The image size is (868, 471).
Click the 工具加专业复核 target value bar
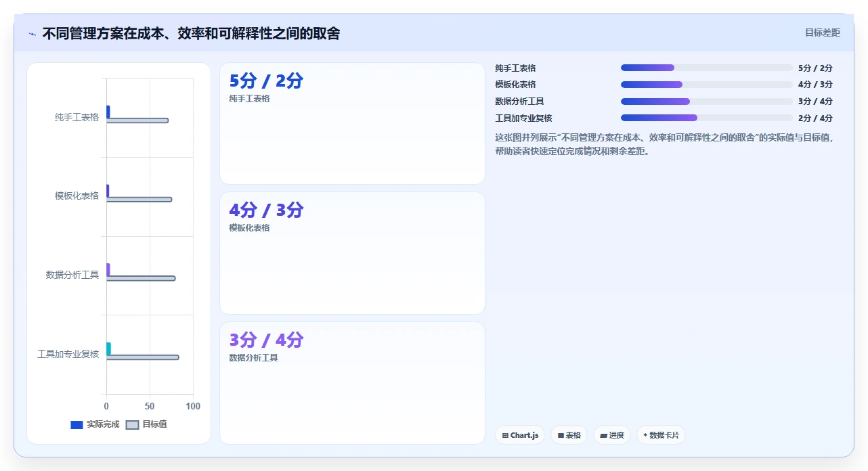pos(143,357)
